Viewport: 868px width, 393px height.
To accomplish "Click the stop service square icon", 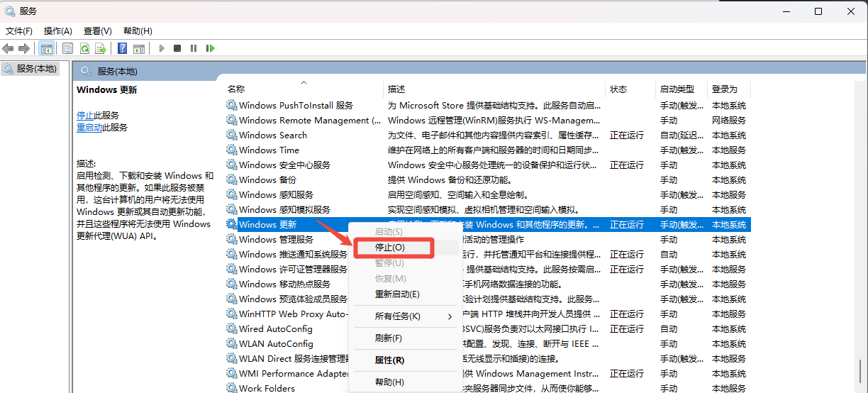I will [177, 48].
